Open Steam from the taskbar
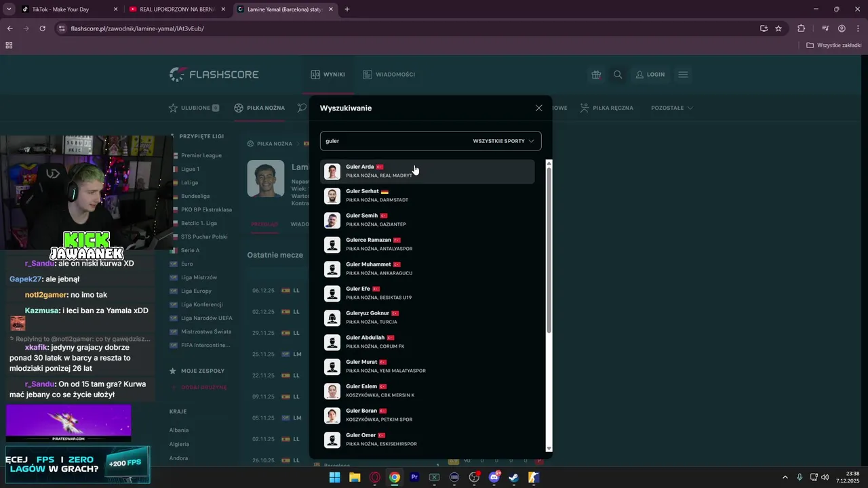The width and height of the screenshot is (868, 488). click(x=514, y=477)
